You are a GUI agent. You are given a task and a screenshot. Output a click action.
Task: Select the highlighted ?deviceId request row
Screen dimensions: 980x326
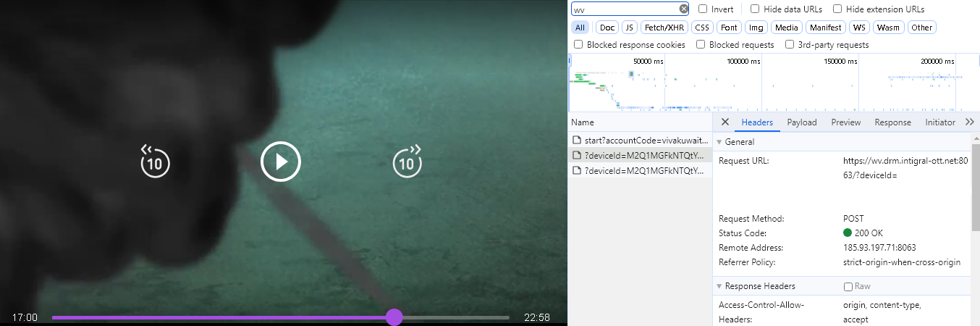(640, 155)
